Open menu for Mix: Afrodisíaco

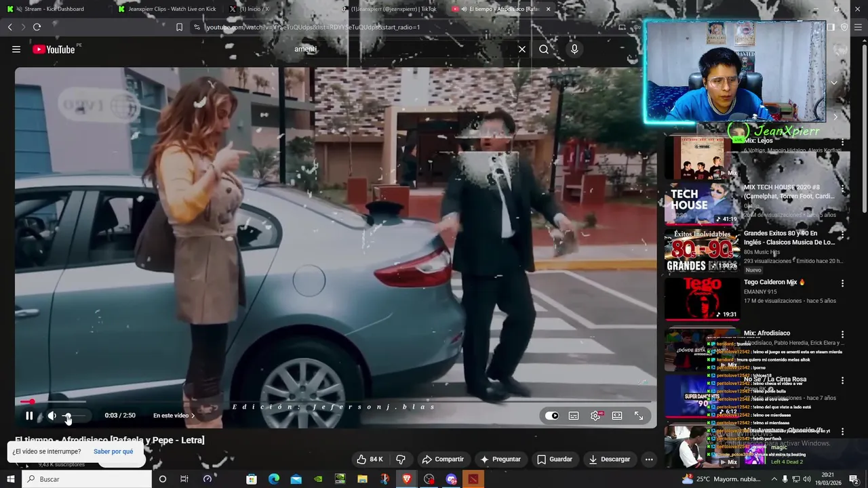coord(842,334)
